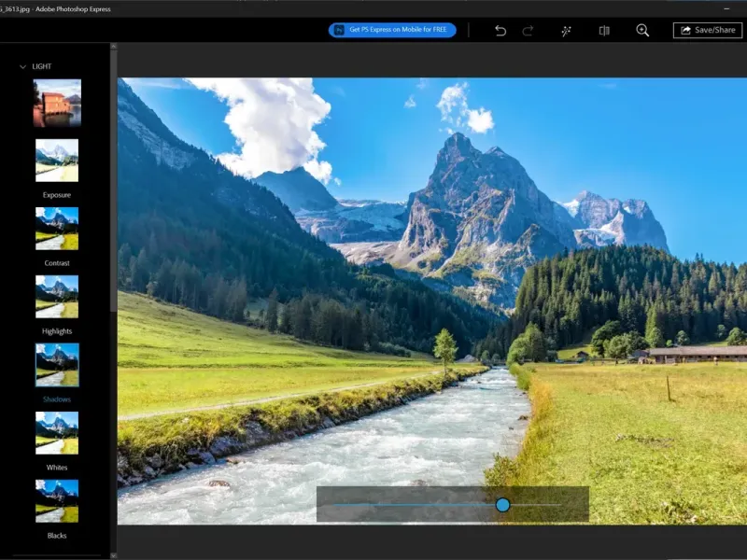The width and height of the screenshot is (747, 560).
Task: Click the Whites label text
Action: point(57,468)
